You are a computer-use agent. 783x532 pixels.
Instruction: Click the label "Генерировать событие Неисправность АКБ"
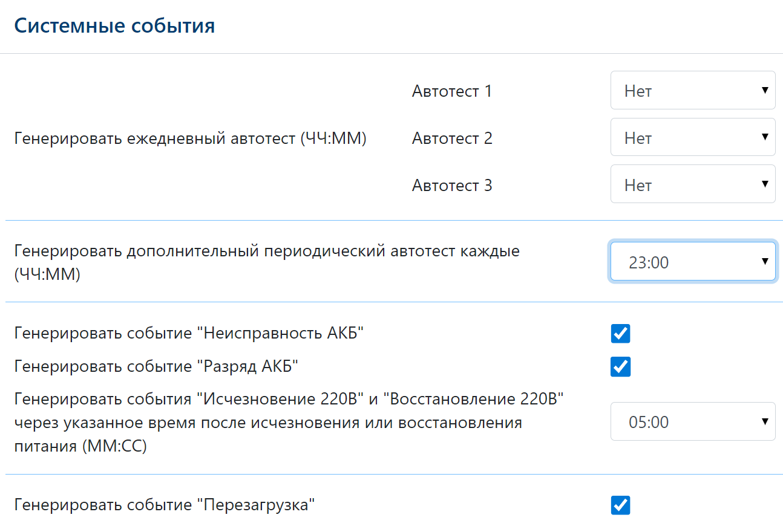click(189, 333)
